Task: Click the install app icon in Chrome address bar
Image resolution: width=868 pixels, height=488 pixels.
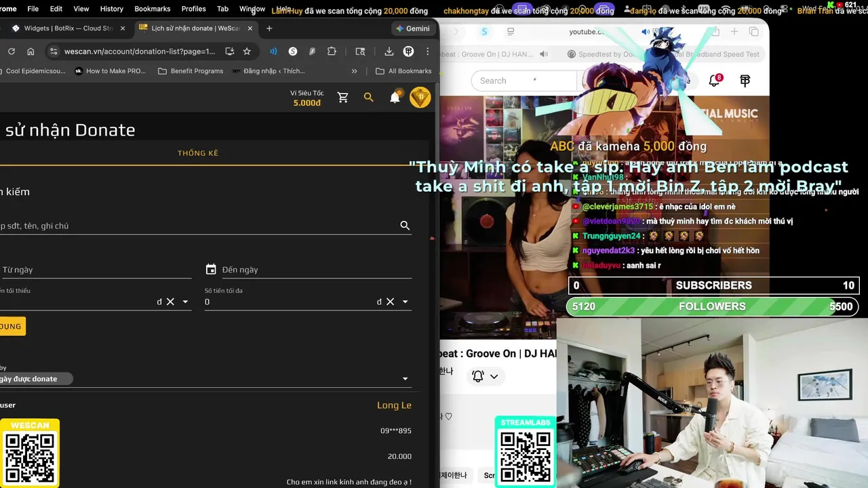Action: click(230, 52)
